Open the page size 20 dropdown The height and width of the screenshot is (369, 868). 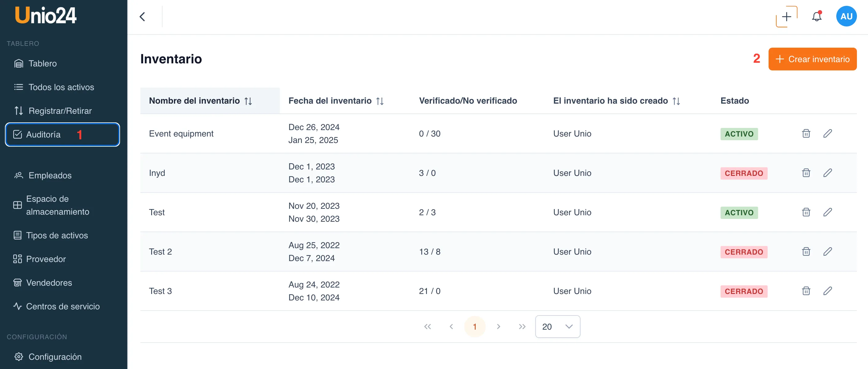(557, 327)
